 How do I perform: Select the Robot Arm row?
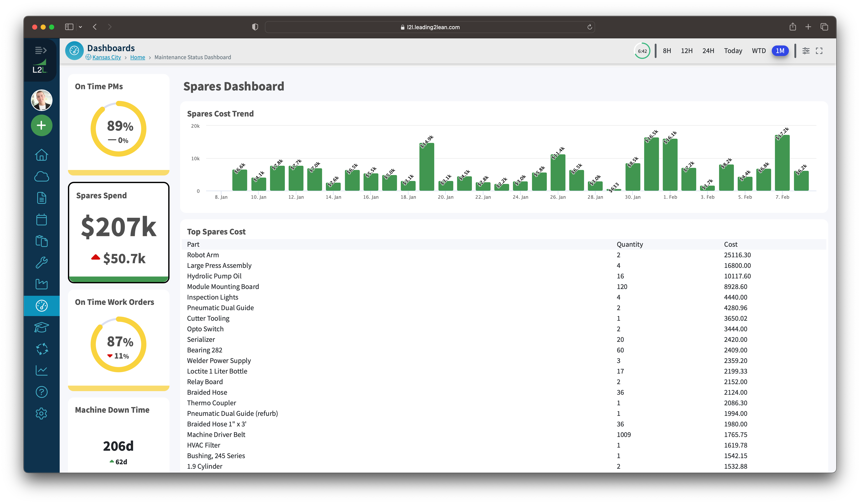coord(504,255)
